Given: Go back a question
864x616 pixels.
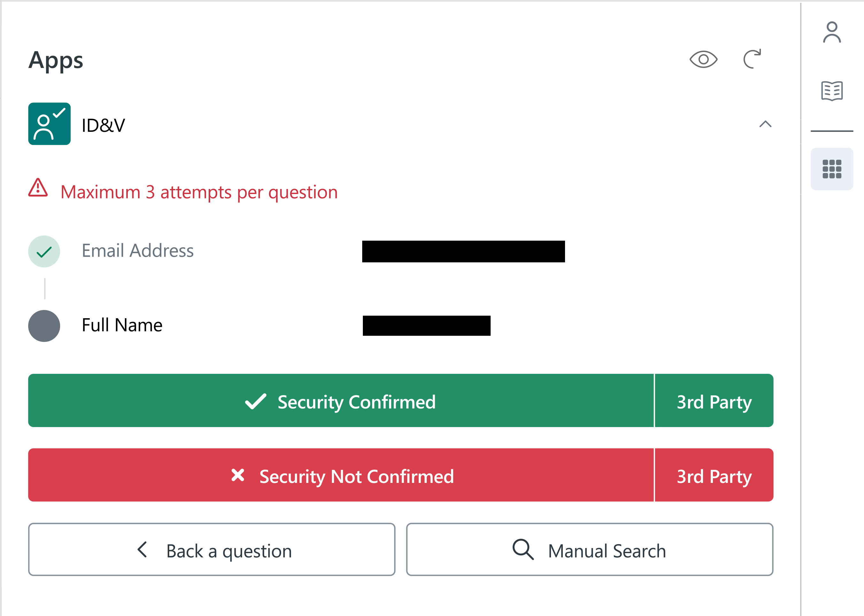Looking at the screenshot, I should [x=211, y=550].
